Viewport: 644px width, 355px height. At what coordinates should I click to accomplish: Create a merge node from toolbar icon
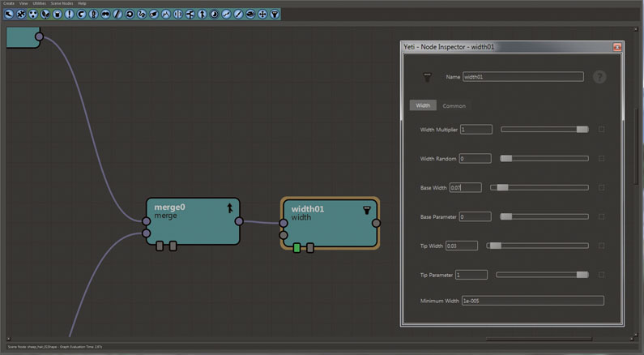[202, 15]
